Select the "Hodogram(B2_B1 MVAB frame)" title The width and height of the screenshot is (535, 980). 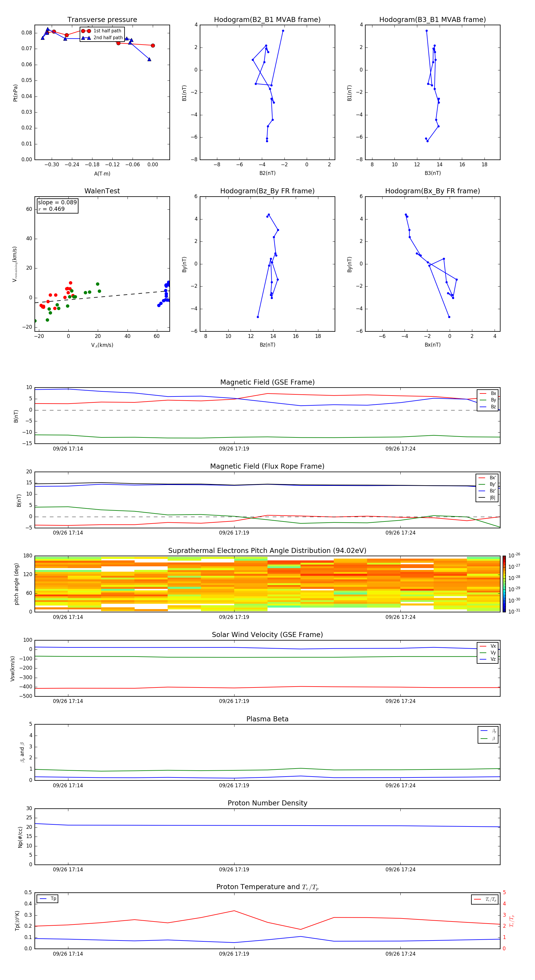(267, 20)
